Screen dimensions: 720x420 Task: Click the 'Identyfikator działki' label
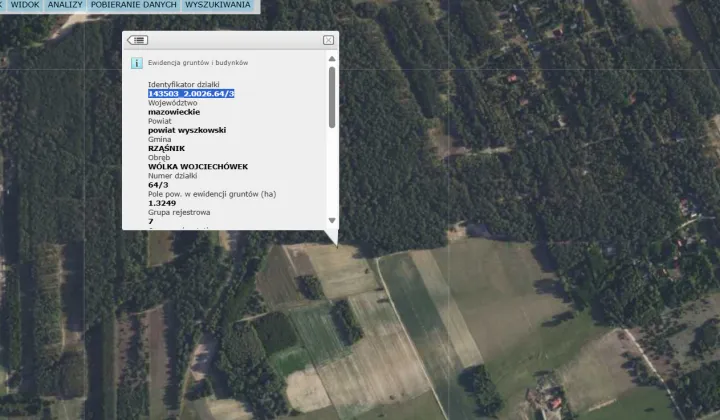184,84
